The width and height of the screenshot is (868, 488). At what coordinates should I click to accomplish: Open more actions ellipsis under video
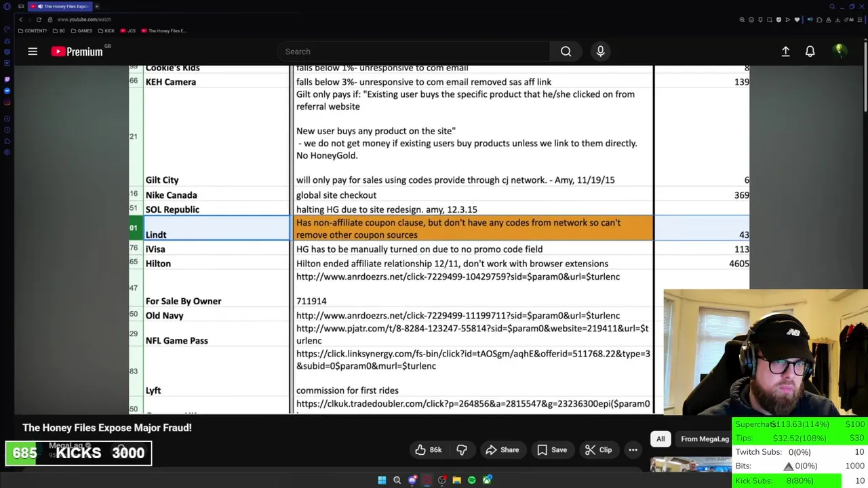point(633,450)
